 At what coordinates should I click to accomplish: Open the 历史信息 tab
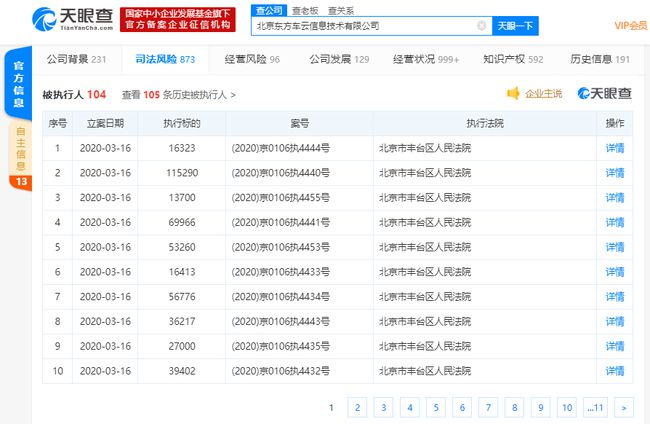(x=600, y=59)
